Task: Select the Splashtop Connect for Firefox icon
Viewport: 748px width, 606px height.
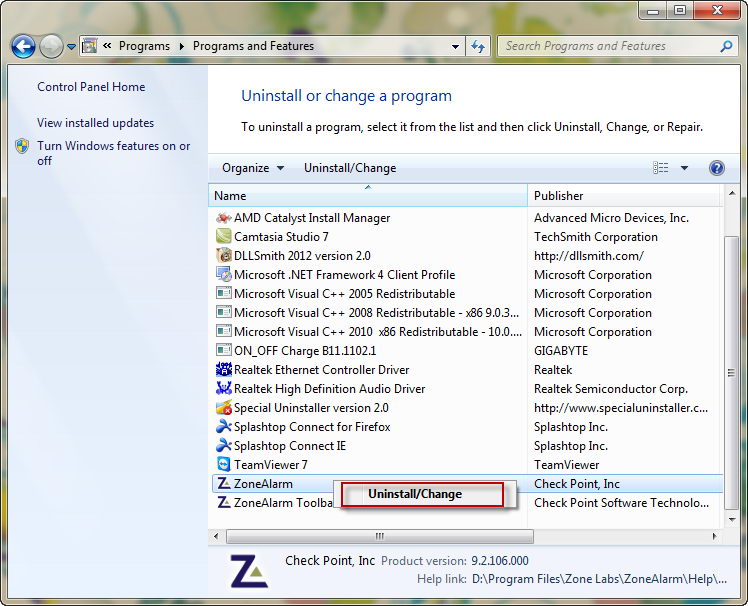Action: [224, 427]
